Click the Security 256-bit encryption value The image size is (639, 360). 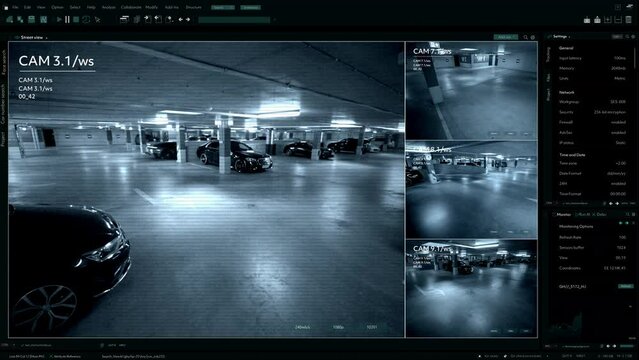pyautogui.click(x=610, y=112)
